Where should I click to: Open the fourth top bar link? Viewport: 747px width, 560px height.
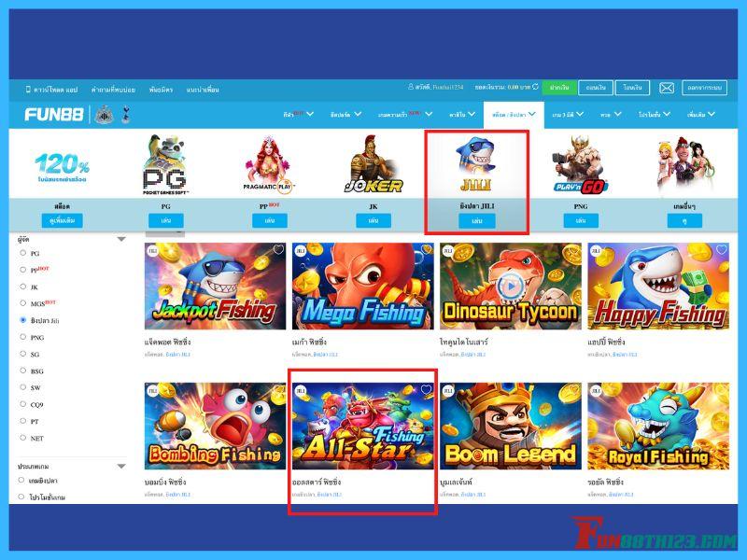[x=203, y=89]
